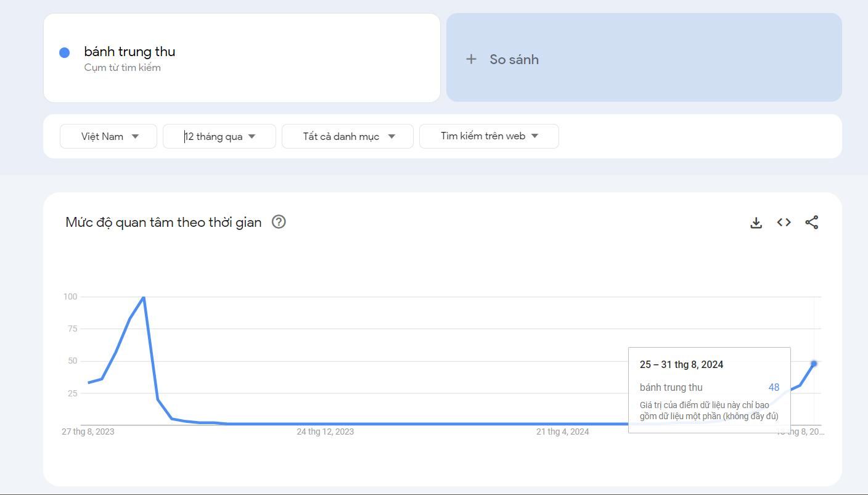Click the partial data note in tooltip
The width and height of the screenshot is (868, 495).
(x=709, y=411)
